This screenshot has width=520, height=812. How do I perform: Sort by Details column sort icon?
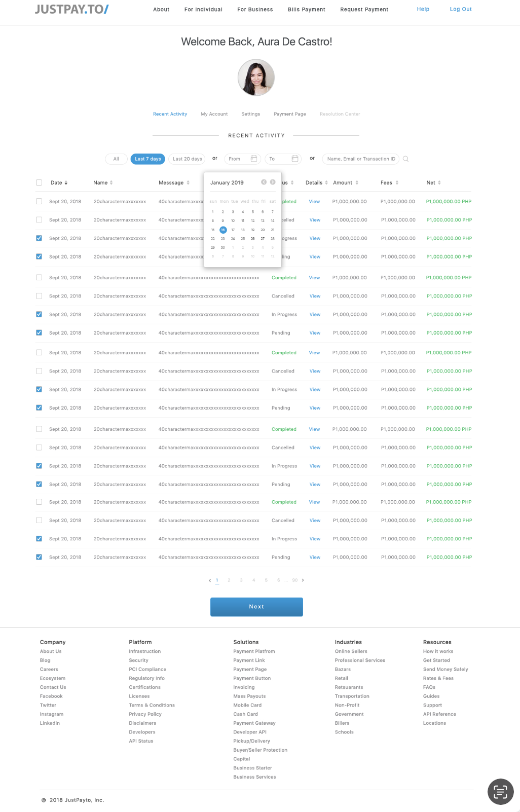[x=326, y=182]
